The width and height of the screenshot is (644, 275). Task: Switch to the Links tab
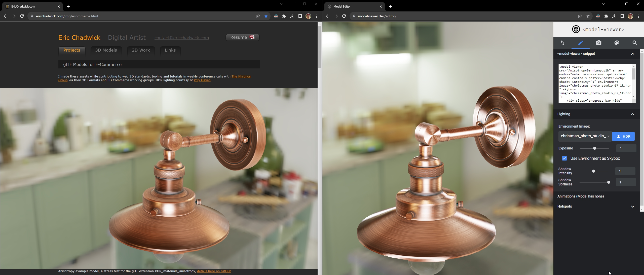(170, 50)
